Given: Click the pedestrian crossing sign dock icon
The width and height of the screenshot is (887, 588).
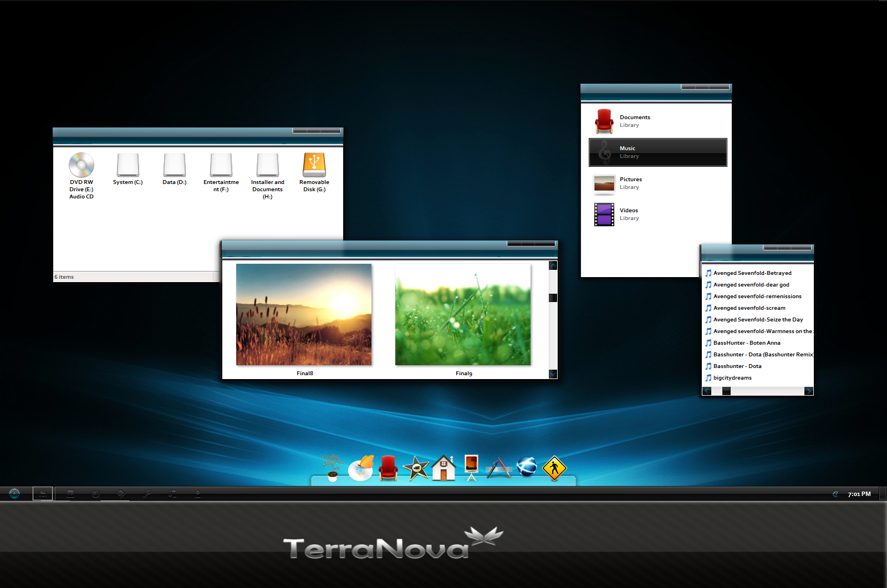Looking at the screenshot, I should pyautogui.click(x=554, y=468).
